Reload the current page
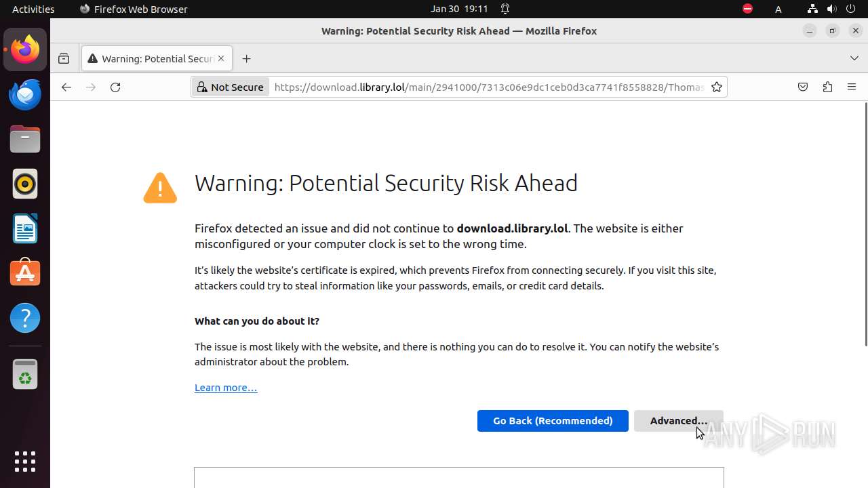 pos(115,87)
